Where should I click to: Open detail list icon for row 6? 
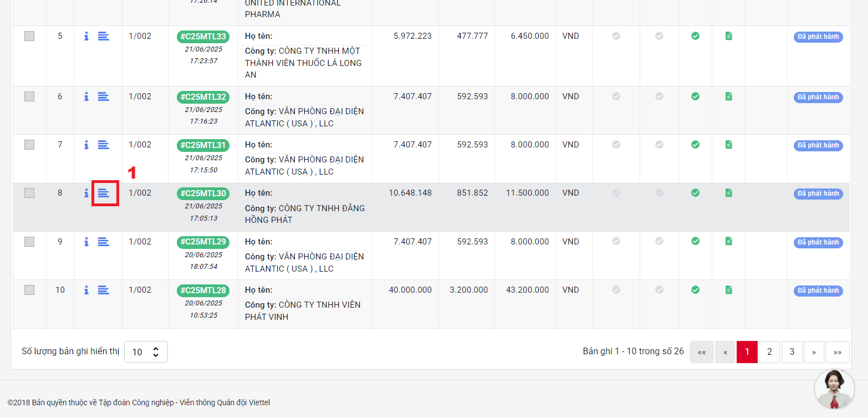pyautogui.click(x=104, y=96)
